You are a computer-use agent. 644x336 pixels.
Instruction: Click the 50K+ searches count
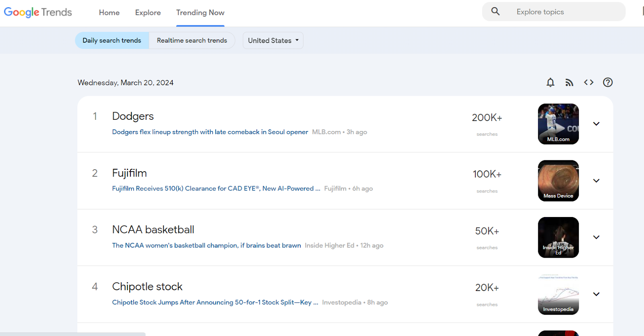[487, 231]
